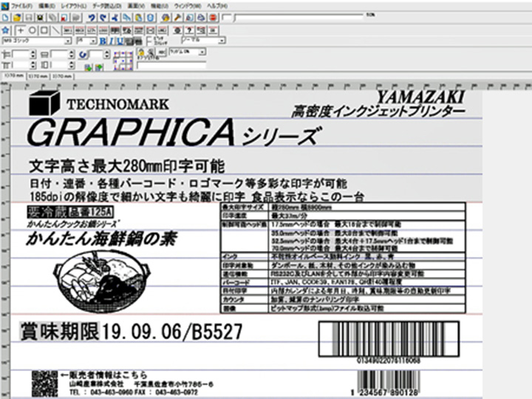Select the circle drawing tool

click(33, 30)
